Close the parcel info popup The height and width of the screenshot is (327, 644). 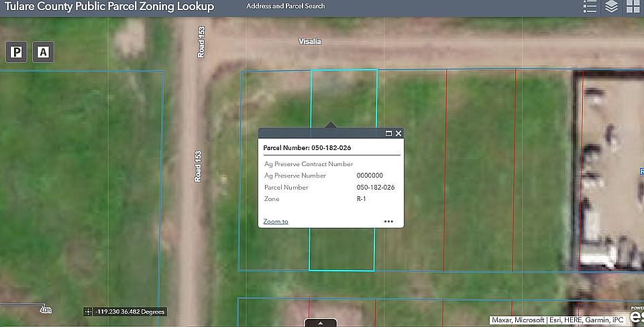(x=398, y=133)
